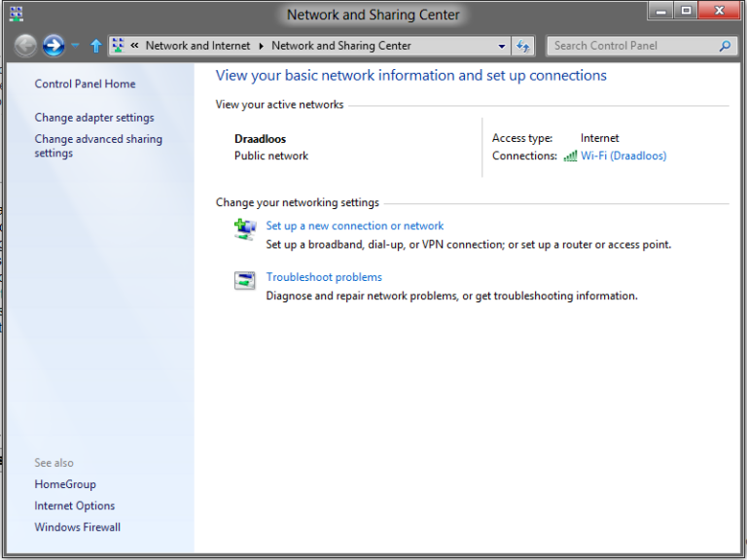
Task: Click the new connection setup icon
Action: click(245, 229)
